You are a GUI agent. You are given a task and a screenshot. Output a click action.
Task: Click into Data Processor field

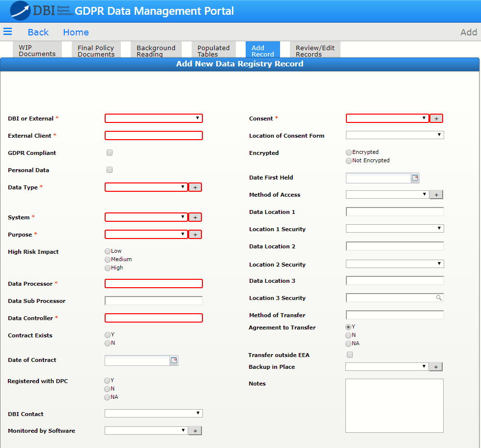tap(154, 283)
